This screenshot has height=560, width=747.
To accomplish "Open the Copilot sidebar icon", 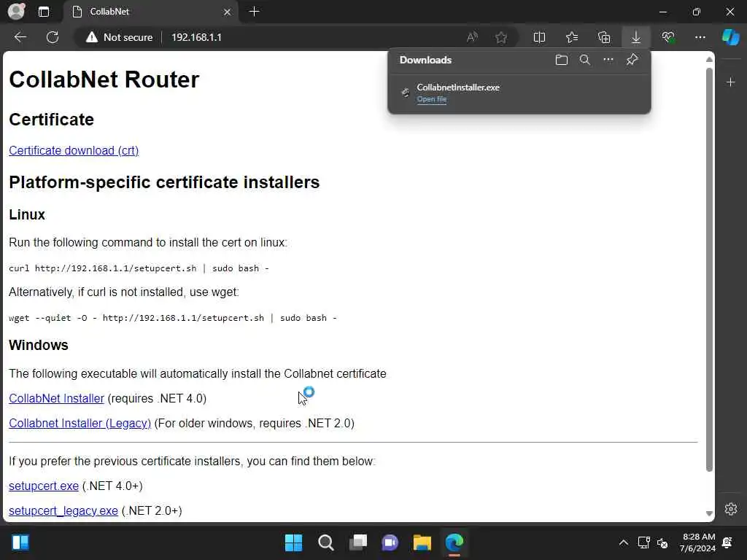I will 731,37.
